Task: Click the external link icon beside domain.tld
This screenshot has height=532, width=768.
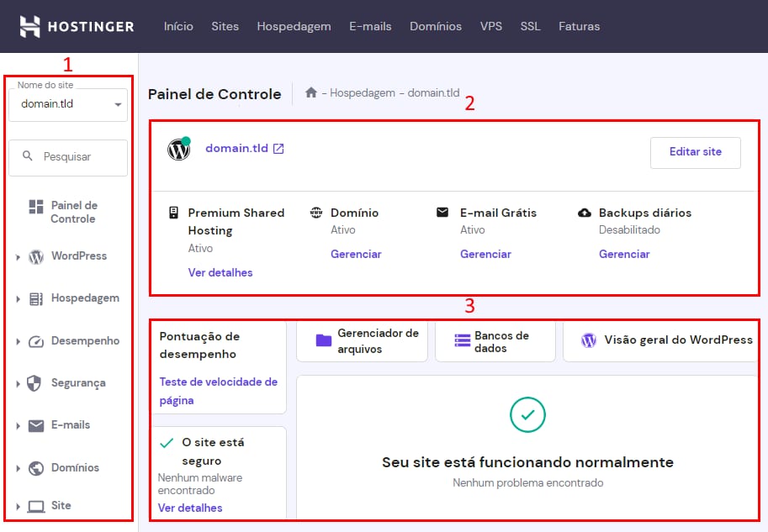Action: point(278,149)
